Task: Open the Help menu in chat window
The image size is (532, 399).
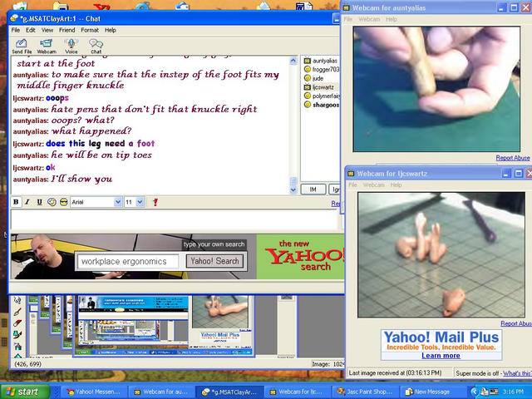Action: click(111, 30)
